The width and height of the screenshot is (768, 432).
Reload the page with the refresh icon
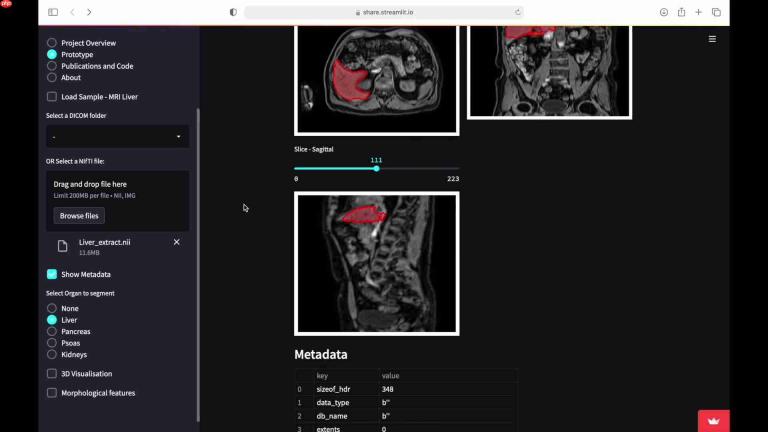[517, 12]
